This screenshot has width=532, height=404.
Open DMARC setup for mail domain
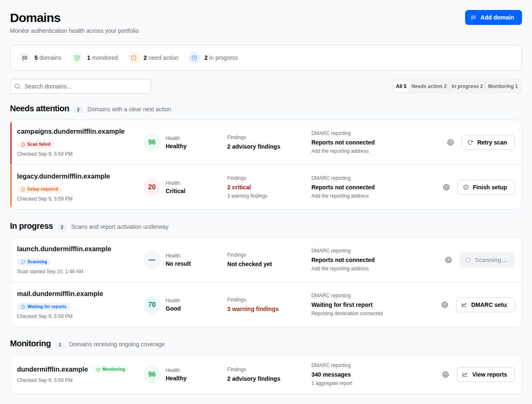(485, 305)
